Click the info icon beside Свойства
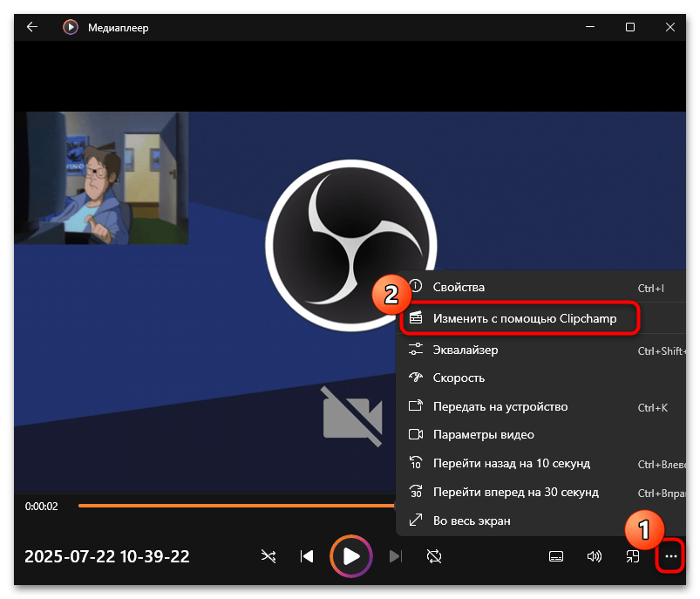700x599 pixels. click(x=416, y=286)
